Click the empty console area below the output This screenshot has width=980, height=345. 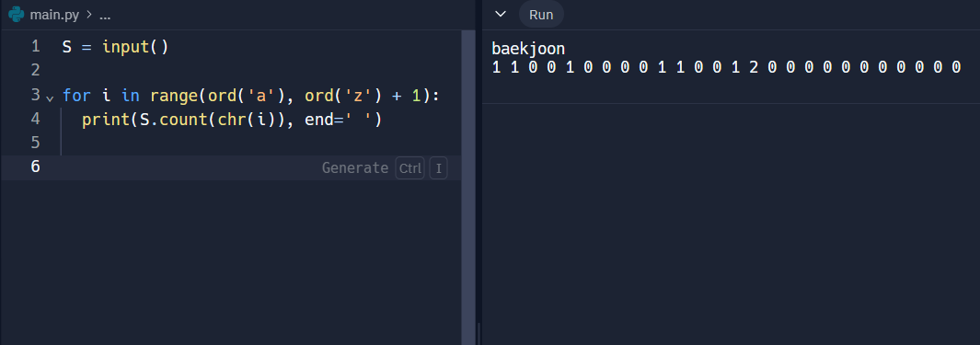point(731,224)
